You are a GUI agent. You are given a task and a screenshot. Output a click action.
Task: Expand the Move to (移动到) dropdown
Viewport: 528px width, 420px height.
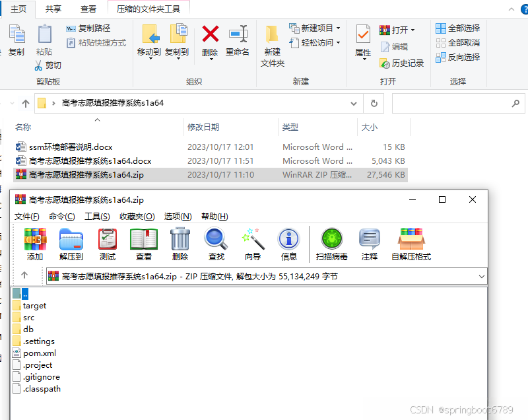coord(150,59)
